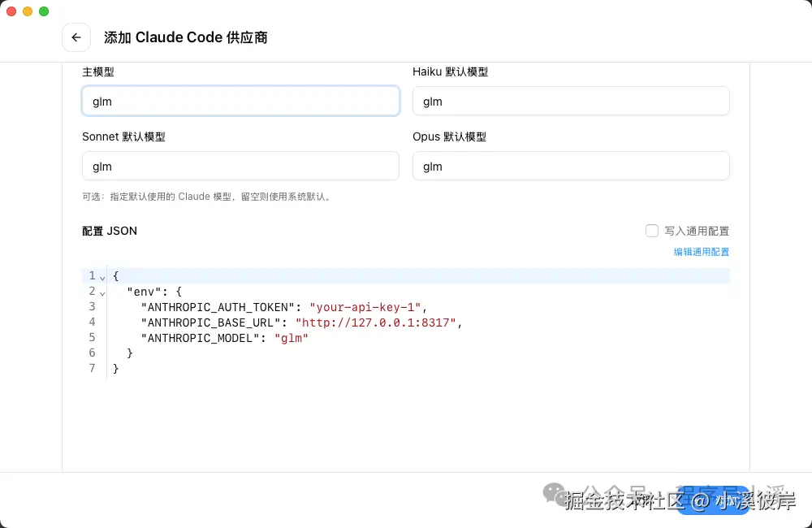Viewport: 812px width, 528px height.
Task: Click the 配置 JSON section label
Action: pos(110,231)
